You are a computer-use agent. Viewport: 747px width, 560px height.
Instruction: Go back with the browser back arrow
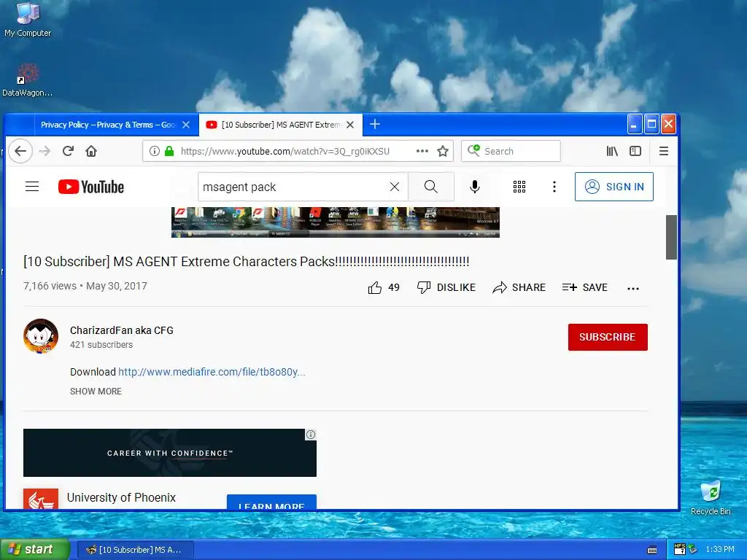tap(20, 152)
